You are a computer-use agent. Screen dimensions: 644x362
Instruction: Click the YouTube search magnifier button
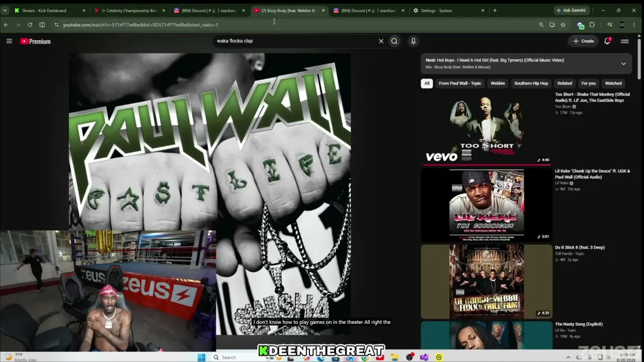(x=394, y=41)
